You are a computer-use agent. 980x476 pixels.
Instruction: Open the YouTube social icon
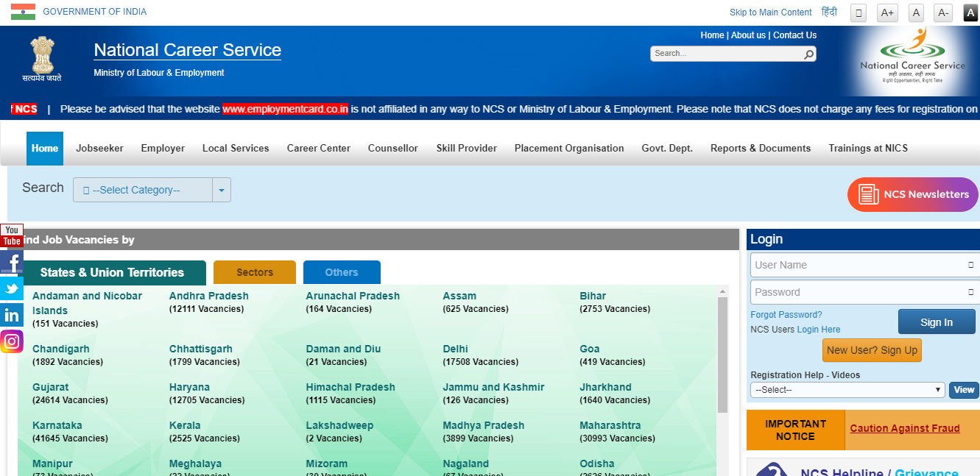[12, 235]
